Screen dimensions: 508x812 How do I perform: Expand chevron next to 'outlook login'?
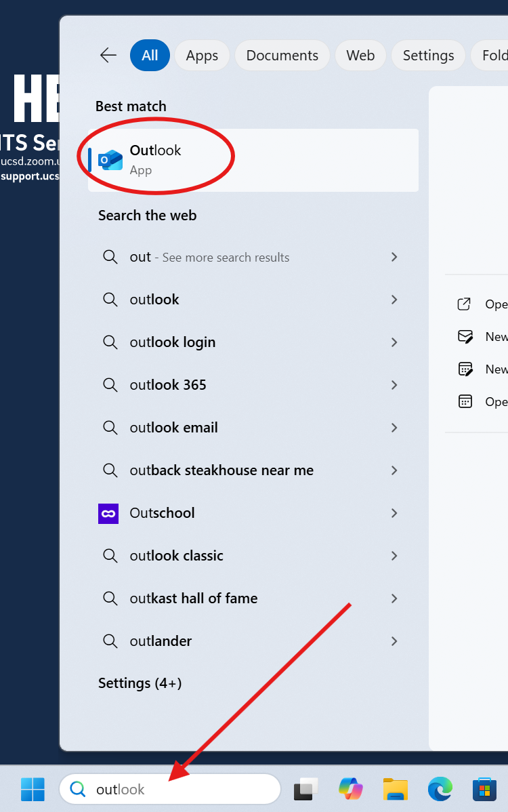394,342
